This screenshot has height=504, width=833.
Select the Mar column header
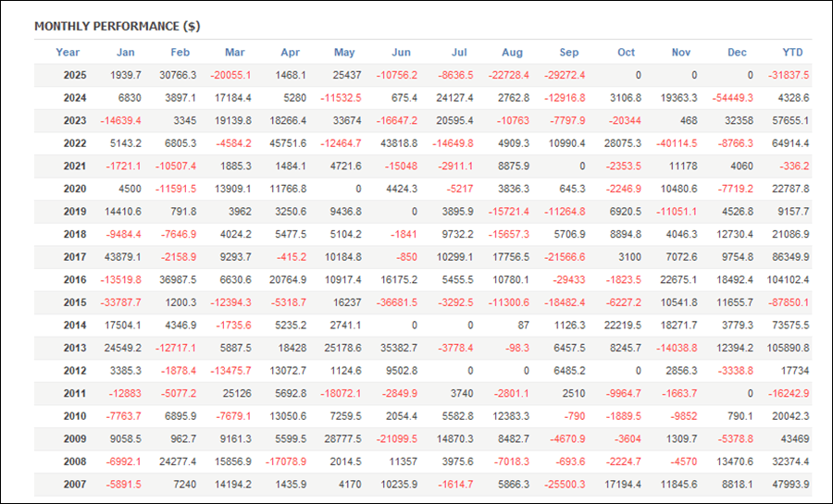[234, 53]
